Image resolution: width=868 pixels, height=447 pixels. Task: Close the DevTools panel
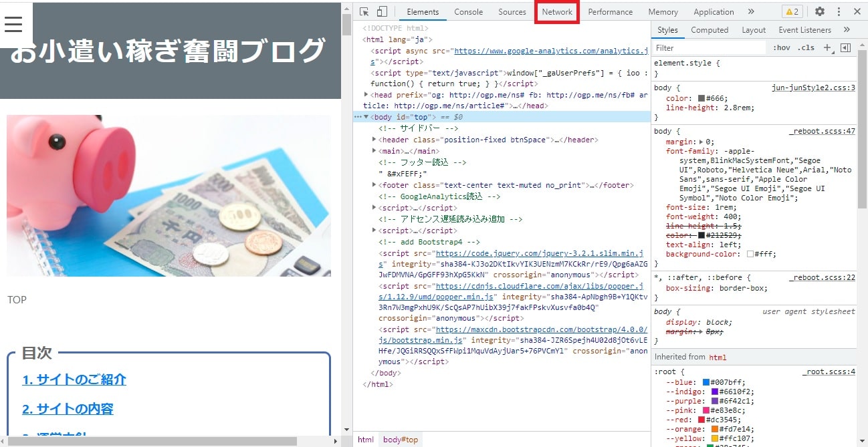857,11
